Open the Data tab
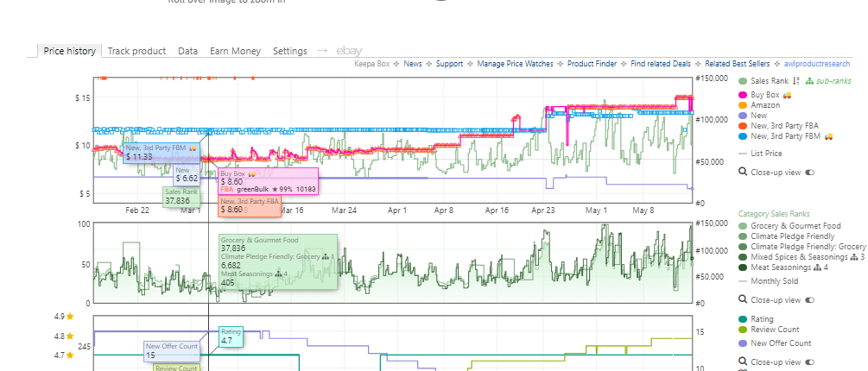The image size is (868, 371). [188, 51]
